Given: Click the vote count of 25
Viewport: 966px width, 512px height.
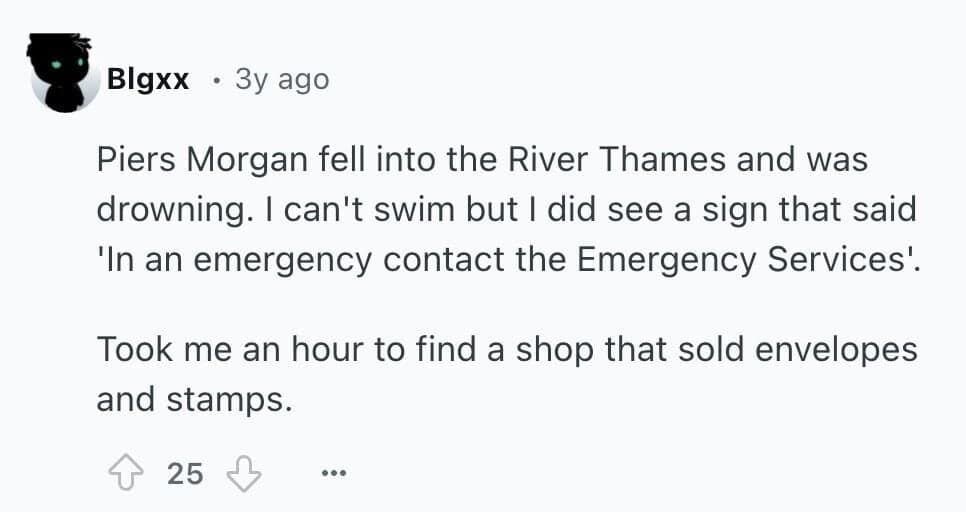Looking at the screenshot, I should click(x=184, y=472).
